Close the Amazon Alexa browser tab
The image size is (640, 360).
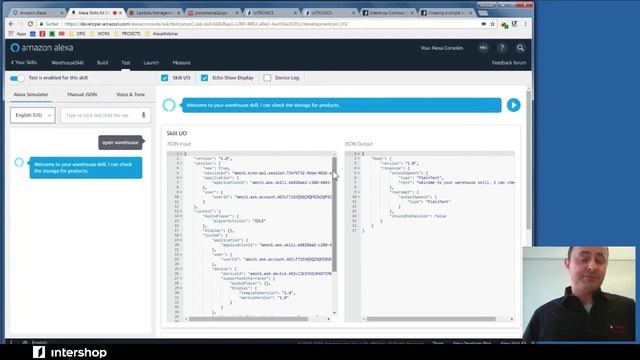pos(62,13)
